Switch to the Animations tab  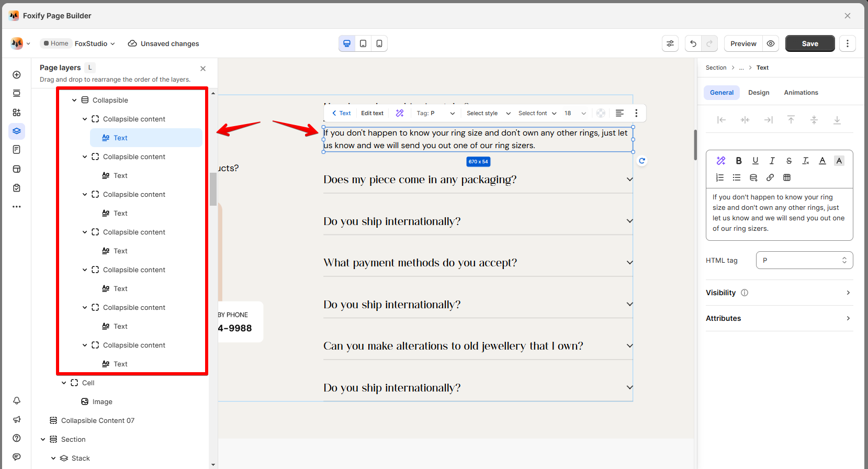click(x=801, y=93)
